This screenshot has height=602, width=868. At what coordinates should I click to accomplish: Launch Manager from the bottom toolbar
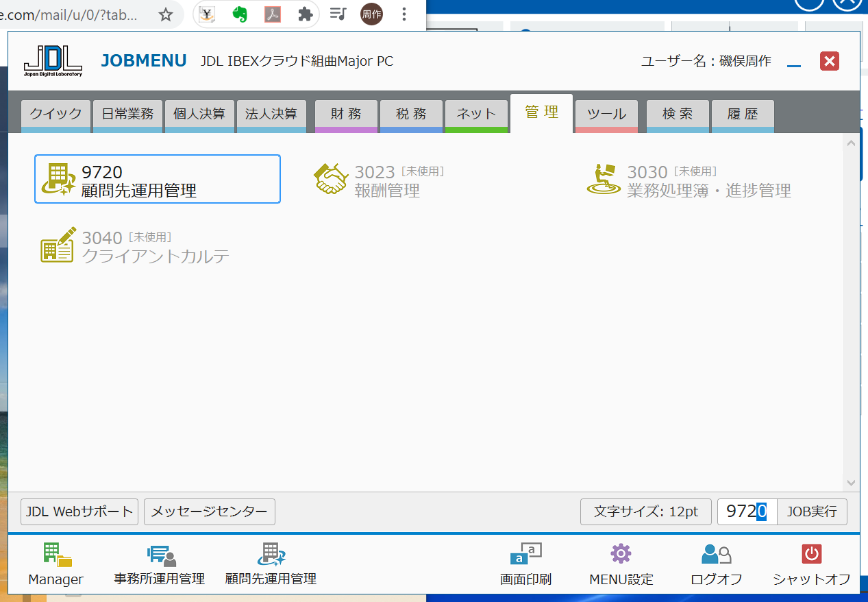tap(56, 564)
